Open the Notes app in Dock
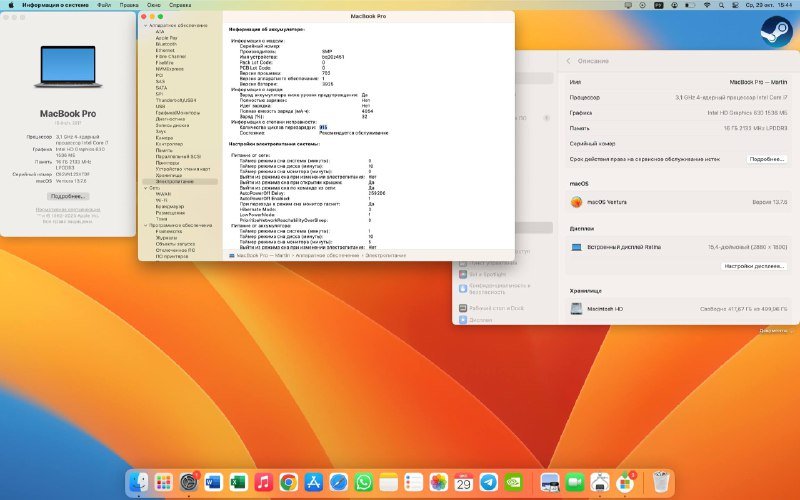 coord(388,482)
